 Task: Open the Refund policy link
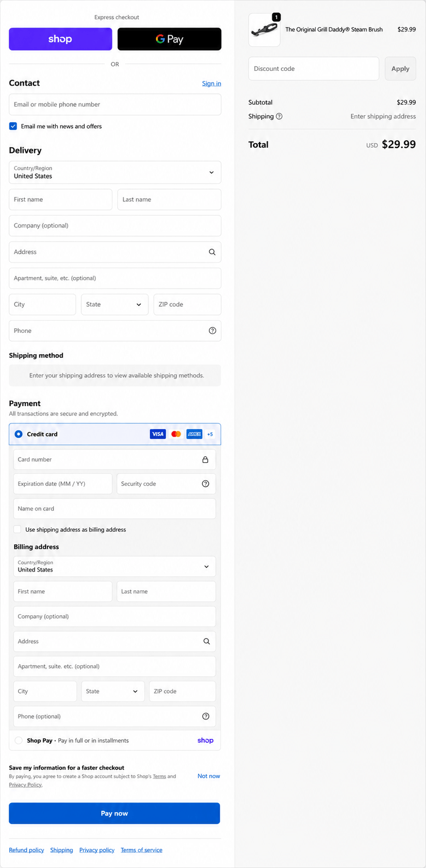coord(26,850)
